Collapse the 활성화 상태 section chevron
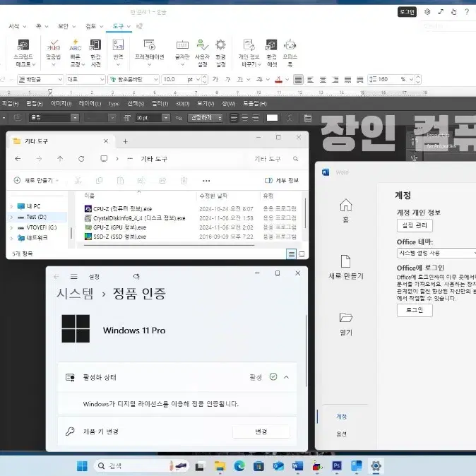Image resolution: width=476 pixels, height=476 pixels. tap(286, 377)
